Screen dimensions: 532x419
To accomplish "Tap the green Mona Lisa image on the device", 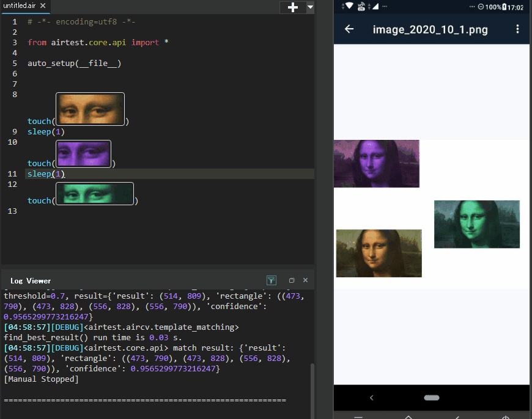I will click(477, 224).
